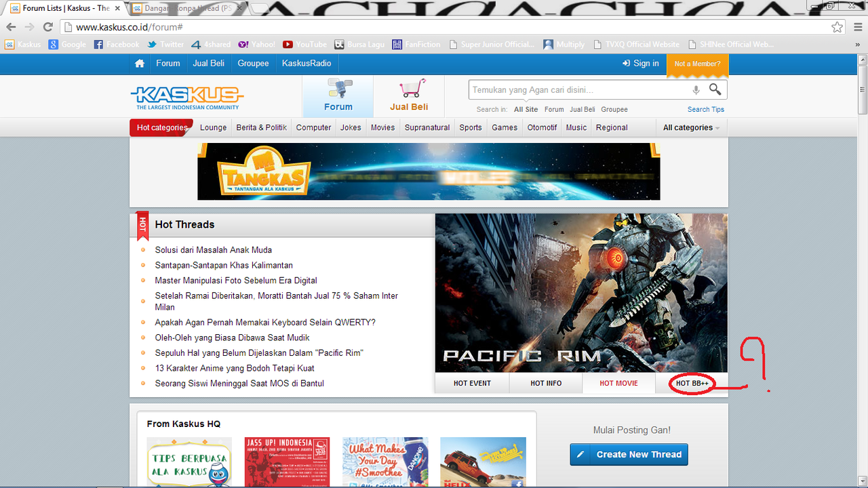Switch to the HOT EVENT tab
This screenshot has height=488, width=868.
pos(472,383)
